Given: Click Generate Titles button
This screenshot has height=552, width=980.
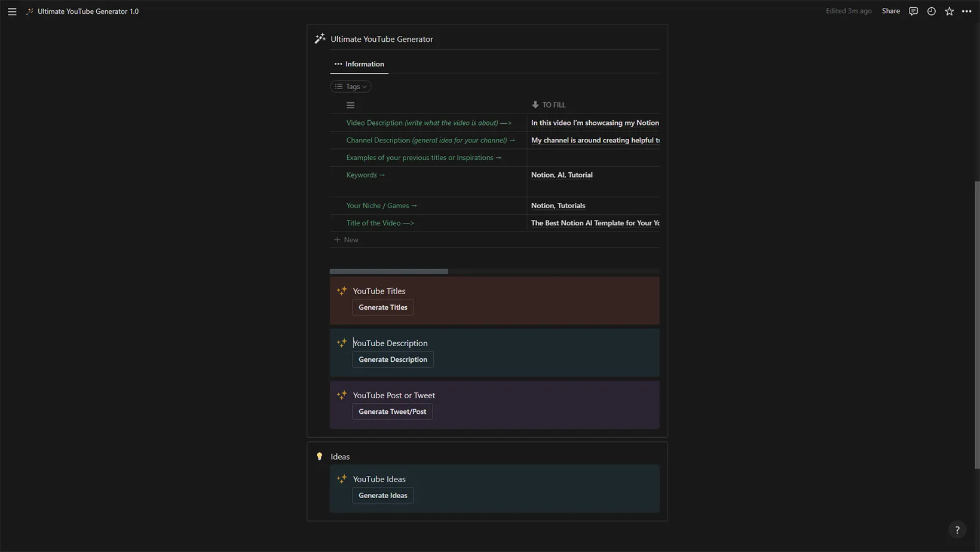Looking at the screenshot, I should tap(383, 307).
